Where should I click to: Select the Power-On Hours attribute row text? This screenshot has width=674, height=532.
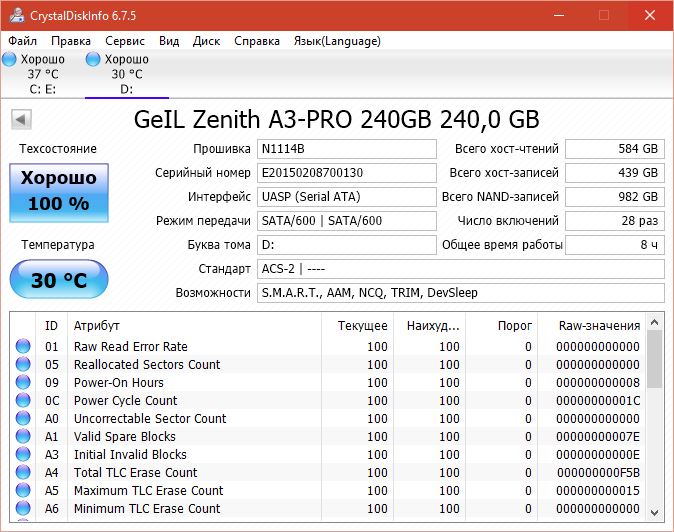point(119,382)
